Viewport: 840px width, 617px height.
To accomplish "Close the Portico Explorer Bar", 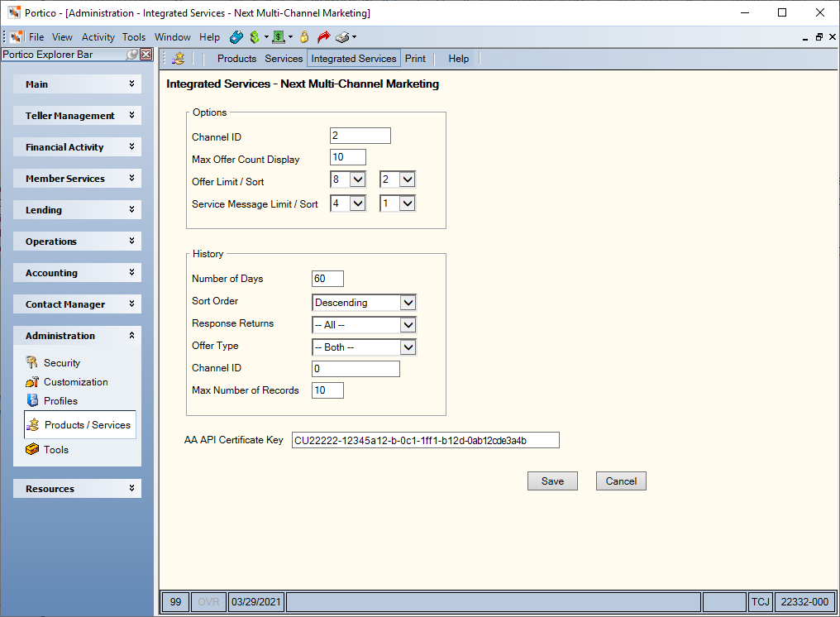I will tap(146, 54).
